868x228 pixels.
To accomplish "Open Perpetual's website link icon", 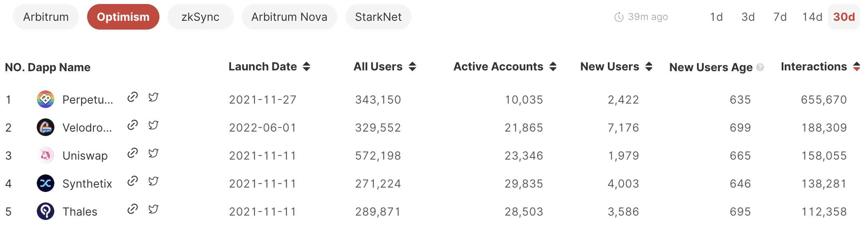I will pos(132,97).
